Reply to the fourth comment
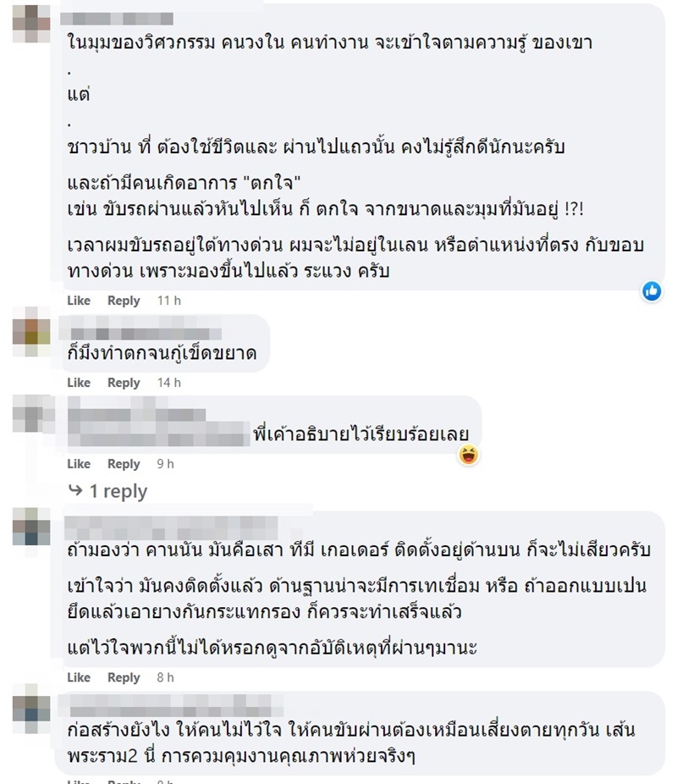The height and width of the screenshot is (784, 677). [x=124, y=677]
